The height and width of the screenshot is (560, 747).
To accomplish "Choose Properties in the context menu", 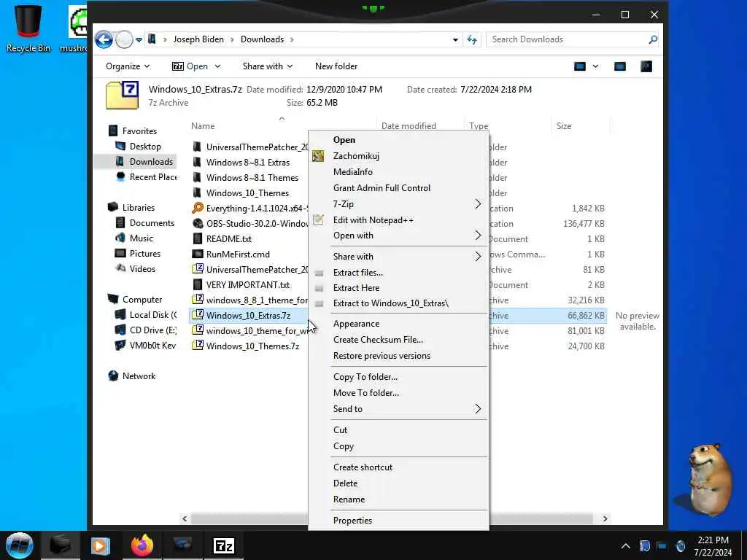I will [x=399, y=521].
